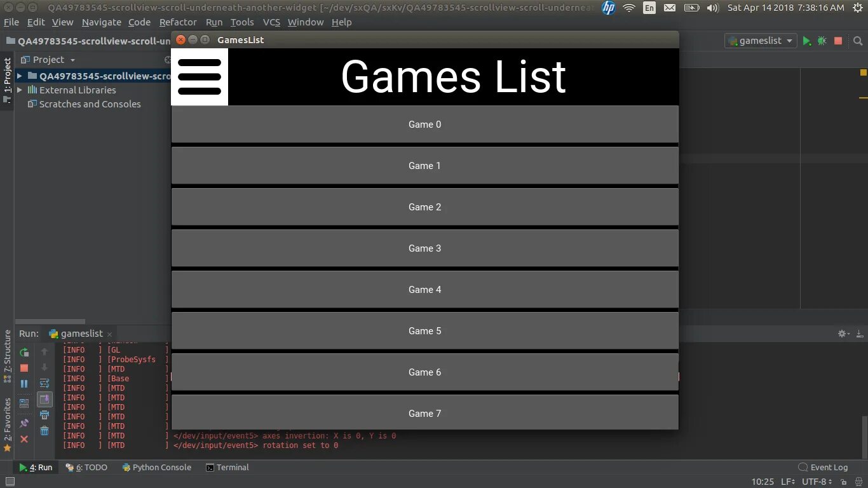Screen dimensions: 868x488
Task: Open the Navigate menu
Action: [x=102, y=22]
